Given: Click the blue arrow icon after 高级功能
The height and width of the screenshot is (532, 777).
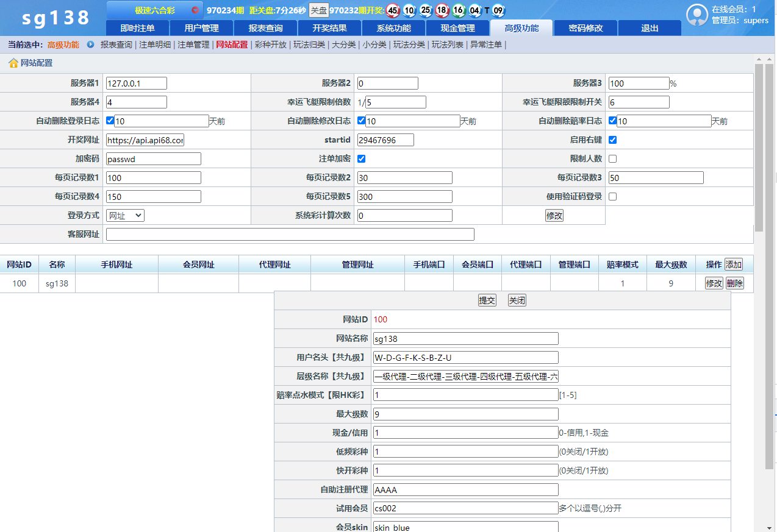Looking at the screenshot, I should pos(91,44).
